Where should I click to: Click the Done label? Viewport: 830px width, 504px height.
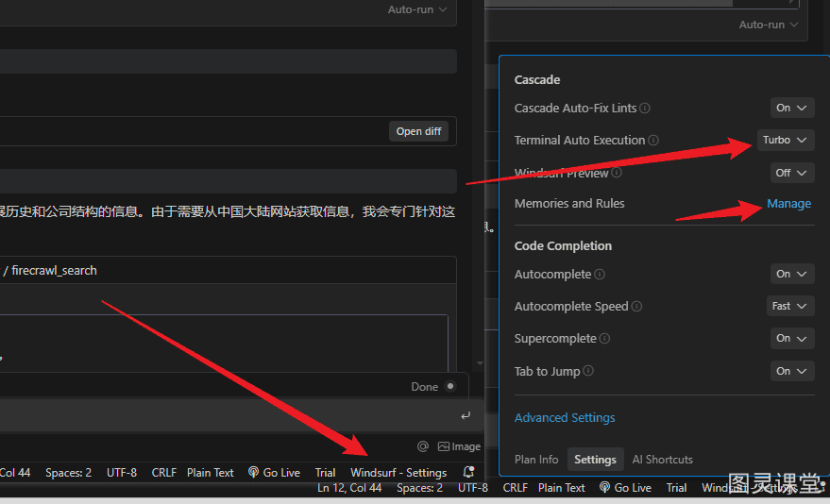click(x=425, y=387)
